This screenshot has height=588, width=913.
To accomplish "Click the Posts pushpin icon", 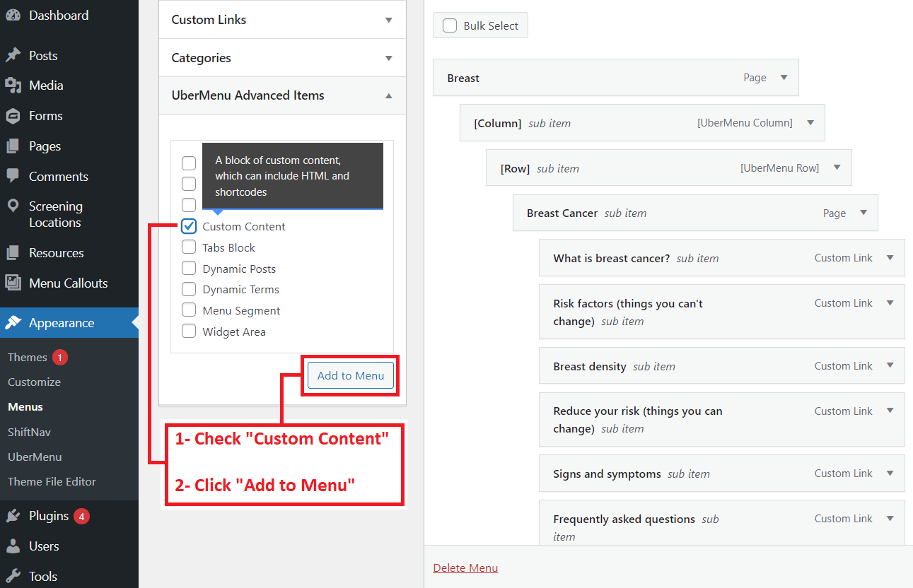I will click(13, 56).
